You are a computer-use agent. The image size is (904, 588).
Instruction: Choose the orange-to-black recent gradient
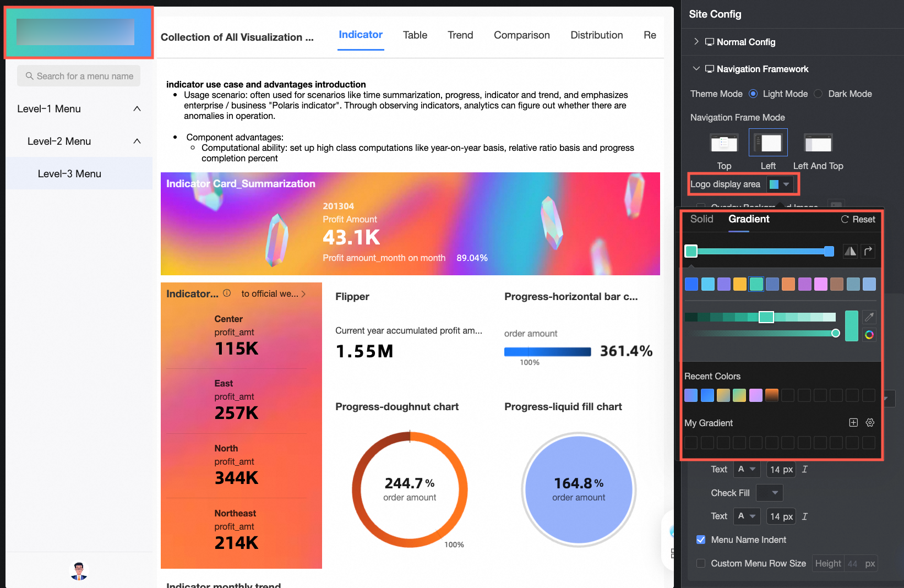click(772, 395)
